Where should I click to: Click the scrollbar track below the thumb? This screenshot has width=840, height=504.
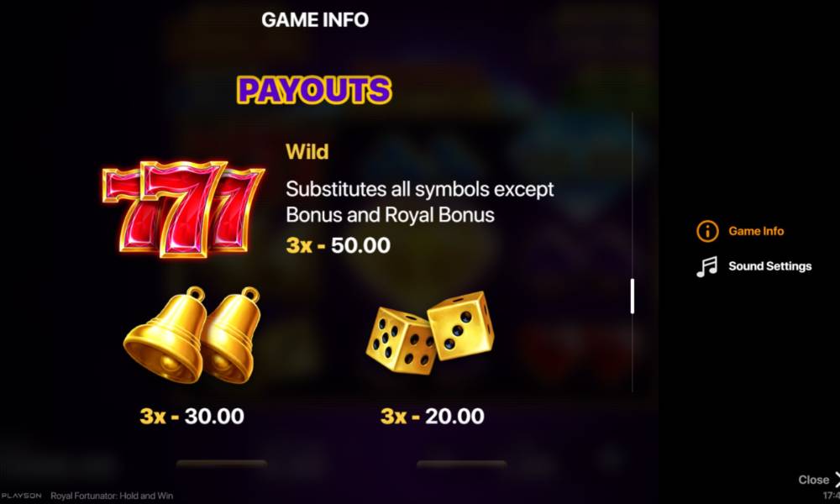(x=633, y=353)
